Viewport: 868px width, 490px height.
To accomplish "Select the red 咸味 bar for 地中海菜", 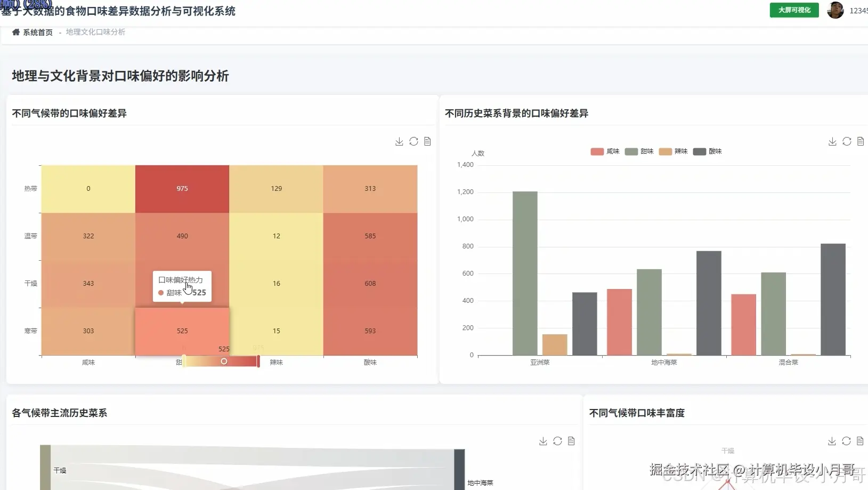I will pyautogui.click(x=619, y=322).
